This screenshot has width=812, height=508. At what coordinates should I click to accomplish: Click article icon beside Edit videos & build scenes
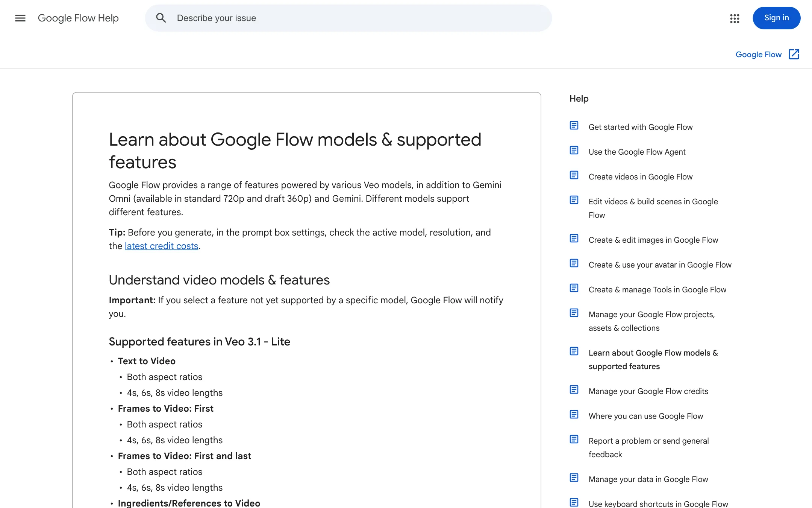(x=574, y=200)
